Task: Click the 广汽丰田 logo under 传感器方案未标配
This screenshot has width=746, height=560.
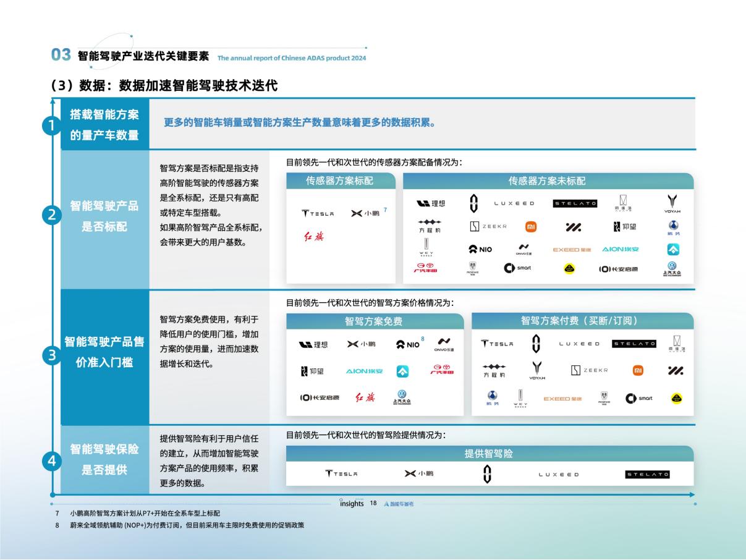Action: [x=425, y=268]
